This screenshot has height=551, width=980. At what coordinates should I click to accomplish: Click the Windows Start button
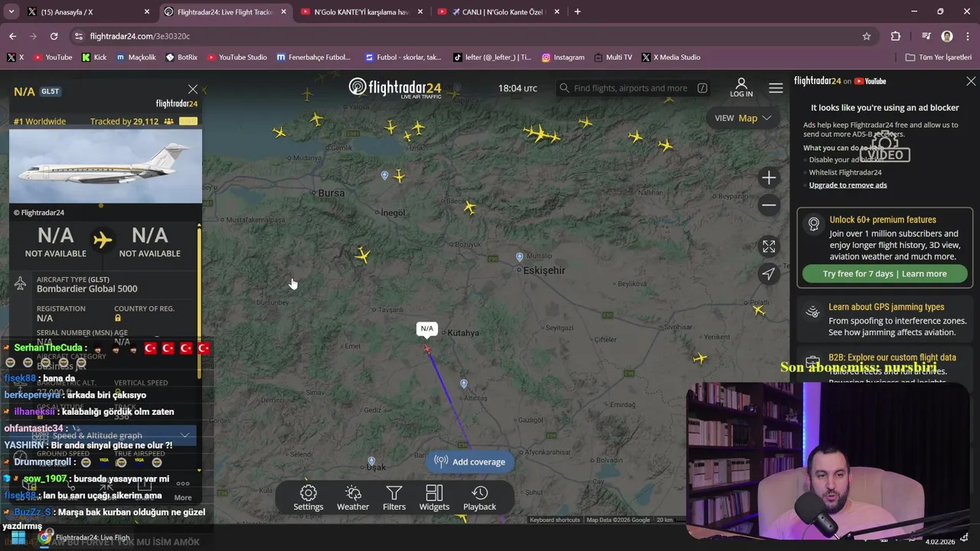pos(18,537)
